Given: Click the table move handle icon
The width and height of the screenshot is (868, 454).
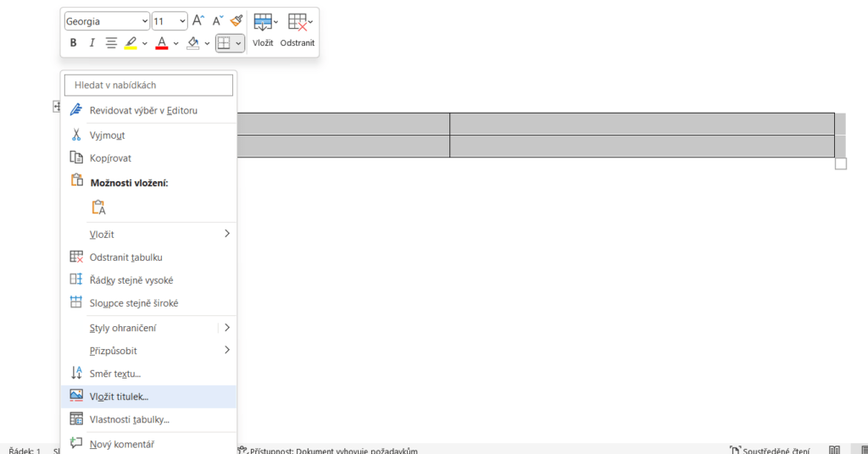Looking at the screenshot, I should coord(57,107).
